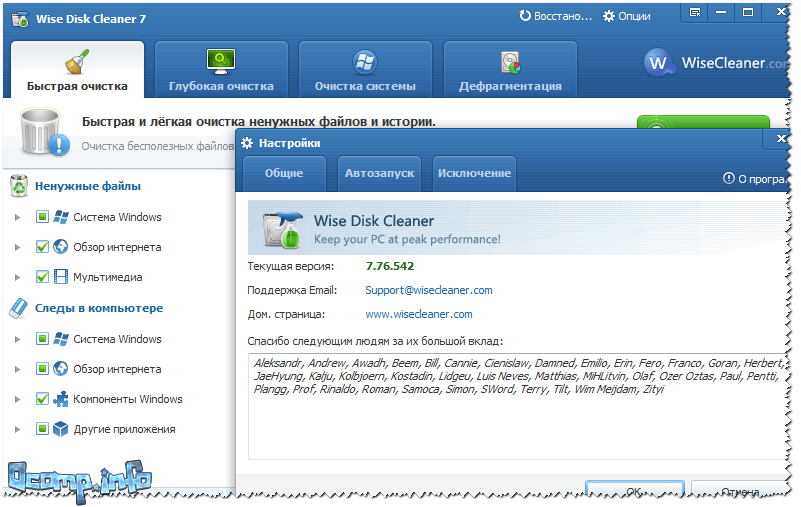Click the broom icon of Быстрая очистка
Screen dimensions: 801x507
pos(77,62)
